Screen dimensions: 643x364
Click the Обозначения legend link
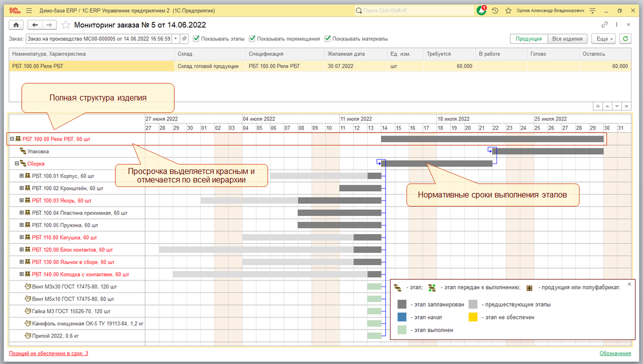(x=615, y=353)
